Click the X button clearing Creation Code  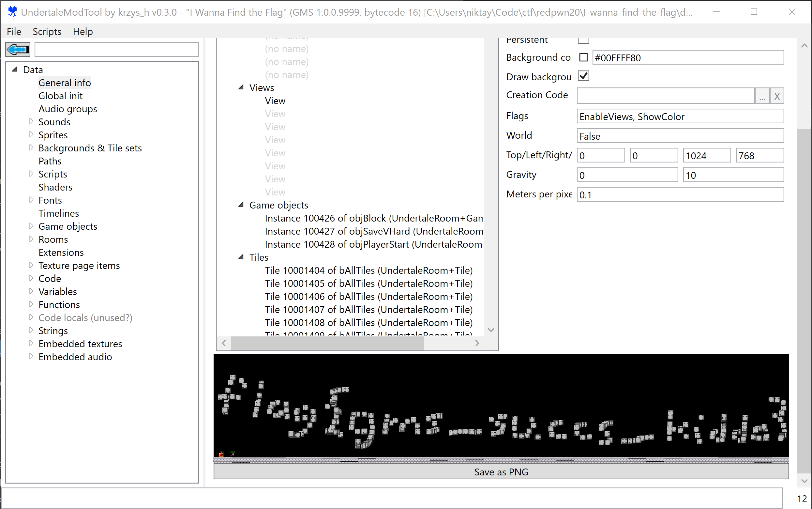(x=777, y=96)
